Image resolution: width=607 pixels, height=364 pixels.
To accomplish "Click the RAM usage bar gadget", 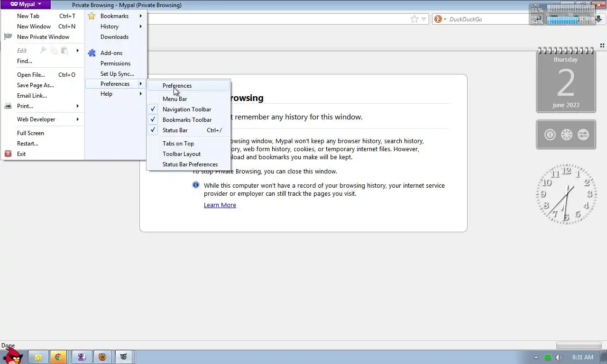I will (570, 21).
